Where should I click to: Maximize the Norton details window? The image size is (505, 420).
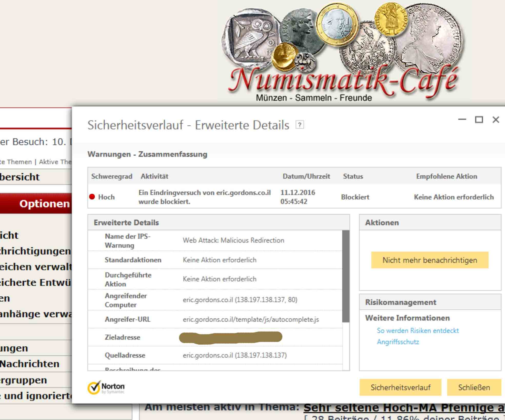tap(479, 119)
